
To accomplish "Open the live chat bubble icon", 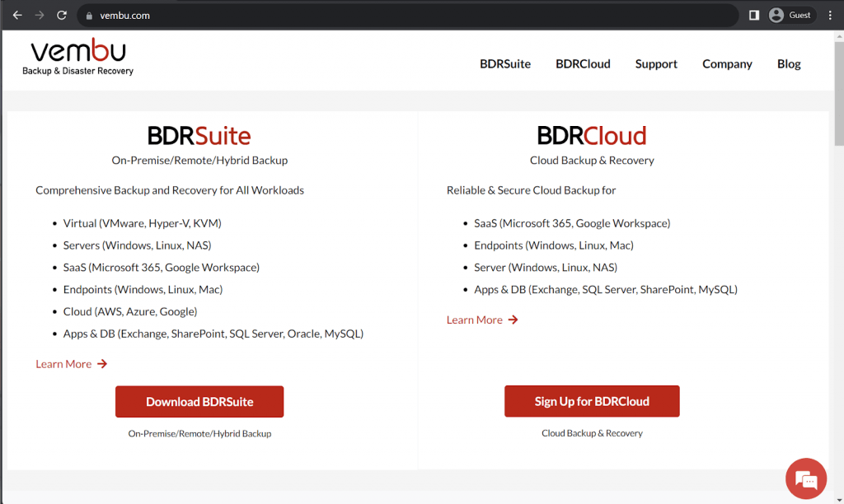I will (x=805, y=479).
